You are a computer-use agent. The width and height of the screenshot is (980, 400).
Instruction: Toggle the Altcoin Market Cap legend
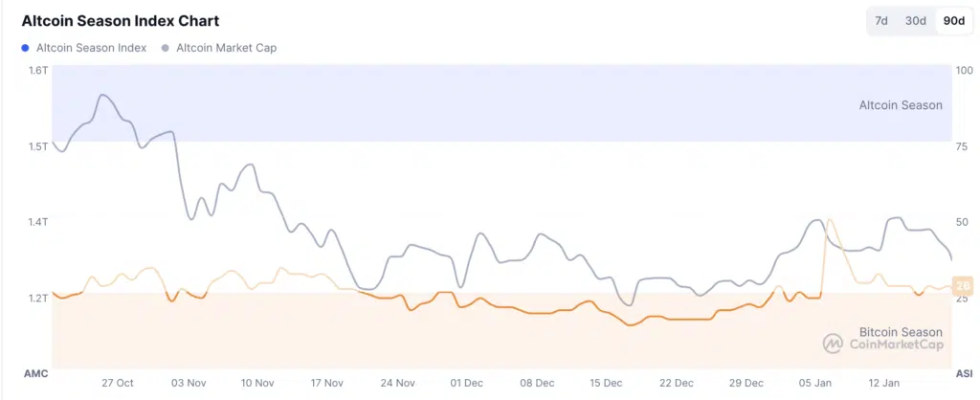point(227,47)
